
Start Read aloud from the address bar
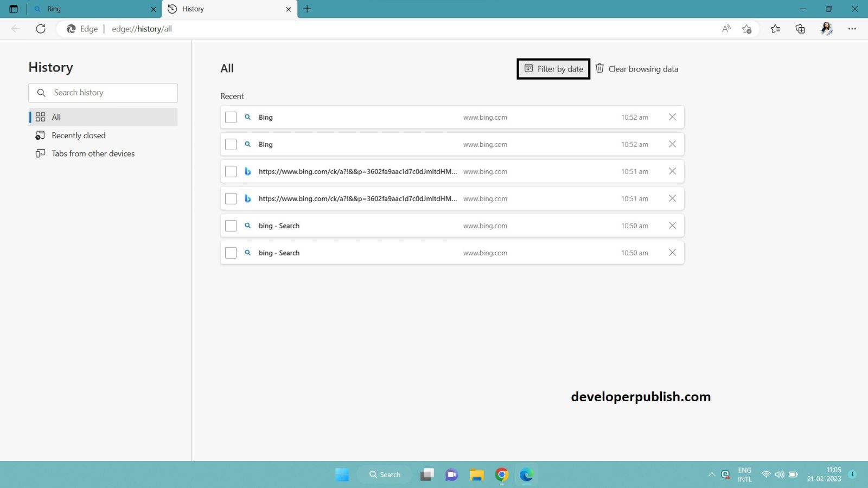(x=726, y=29)
